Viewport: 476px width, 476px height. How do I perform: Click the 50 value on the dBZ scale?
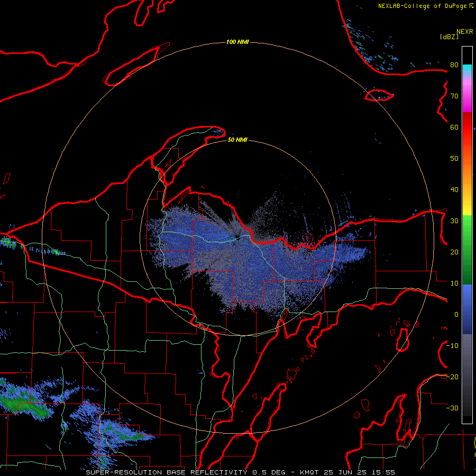tap(454, 159)
